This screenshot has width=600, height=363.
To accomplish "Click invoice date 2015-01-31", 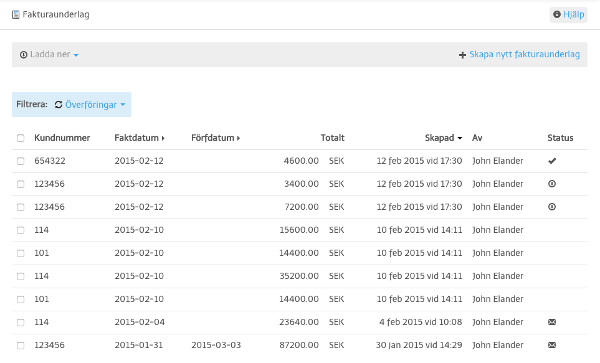I will pos(139,345).
